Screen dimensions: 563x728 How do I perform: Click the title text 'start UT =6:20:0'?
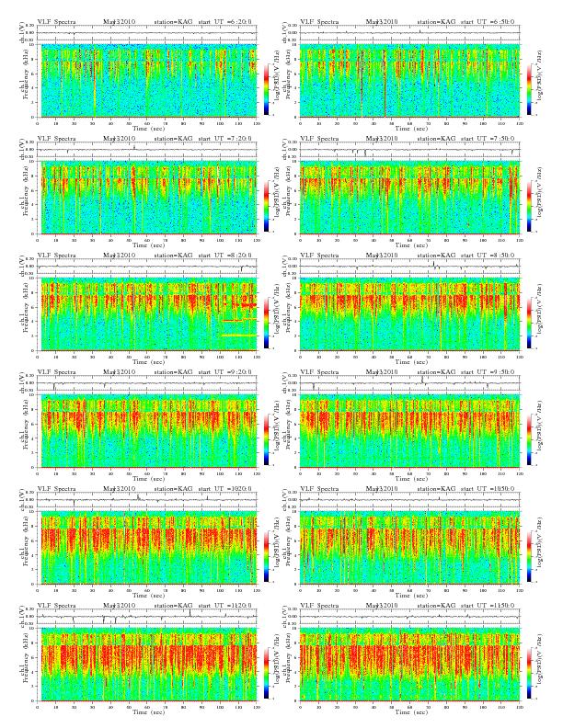225,21
